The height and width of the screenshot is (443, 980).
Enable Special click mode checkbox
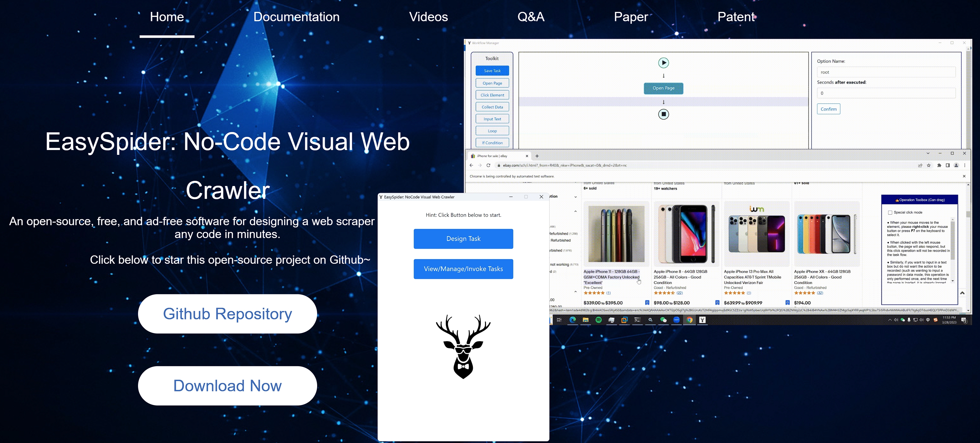pyautogui.click(x=890, y=213)
